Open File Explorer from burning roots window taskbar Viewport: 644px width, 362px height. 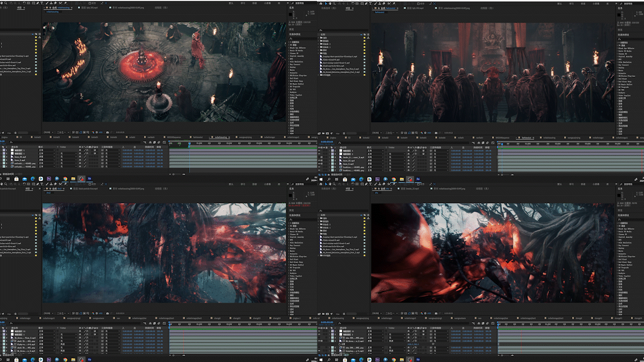point(401,359)
